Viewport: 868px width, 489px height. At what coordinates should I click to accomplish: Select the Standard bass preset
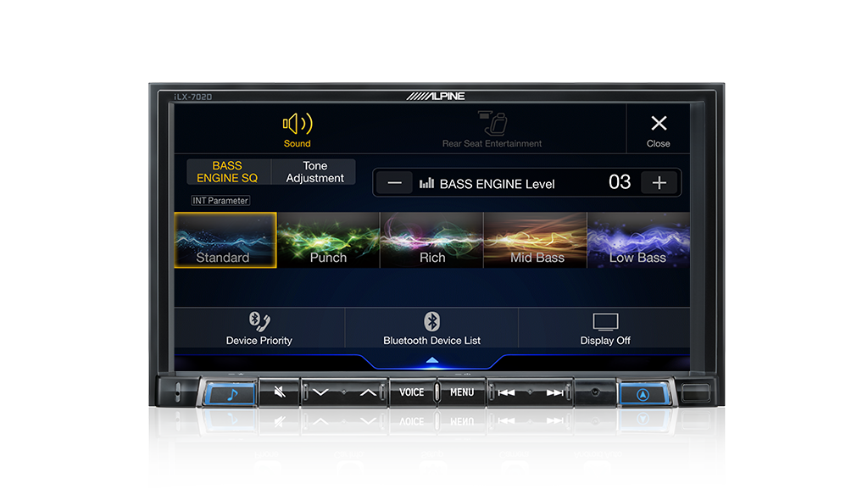225,240
